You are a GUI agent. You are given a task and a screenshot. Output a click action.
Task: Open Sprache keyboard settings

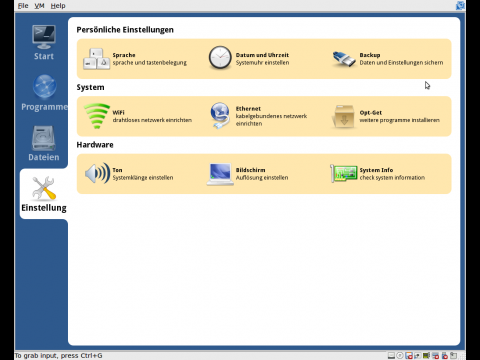pos(135,59)
